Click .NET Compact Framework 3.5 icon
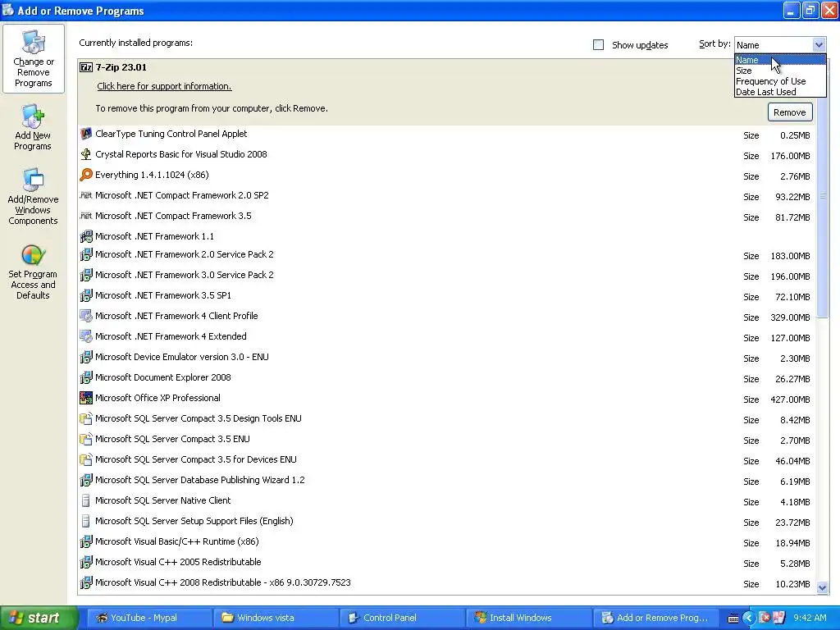The height and width of the screenshot is (630, 840). 85,216
